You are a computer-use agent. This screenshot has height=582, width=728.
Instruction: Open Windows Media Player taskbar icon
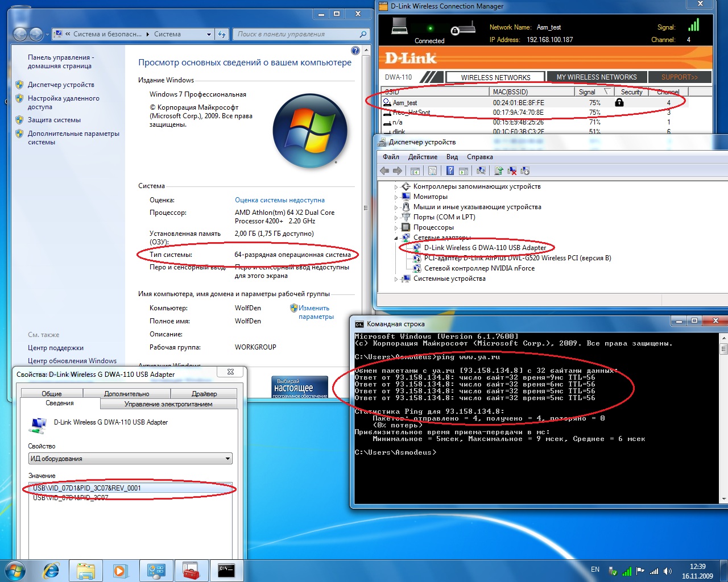tap(121, 570)
